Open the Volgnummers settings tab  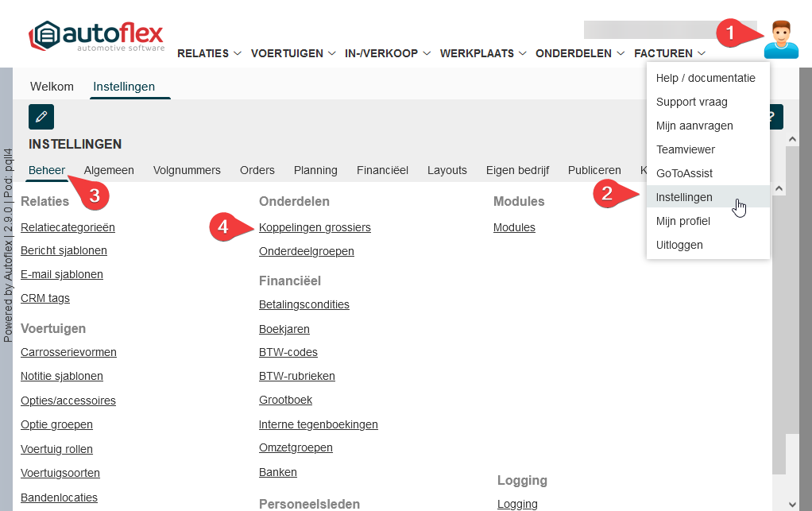187,170
